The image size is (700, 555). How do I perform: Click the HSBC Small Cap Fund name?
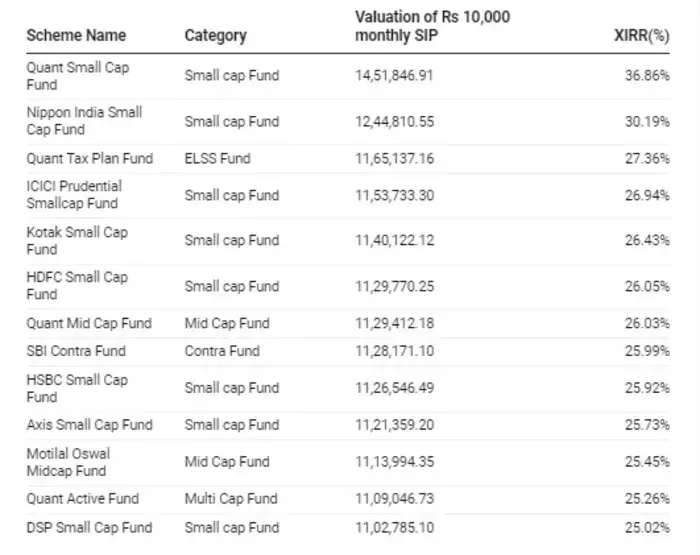77,388
